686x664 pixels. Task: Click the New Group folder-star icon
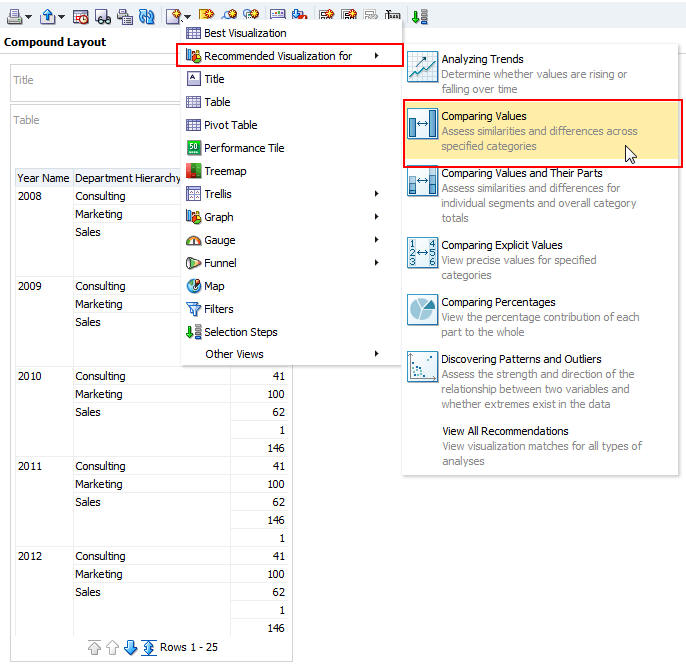point(206,15)
